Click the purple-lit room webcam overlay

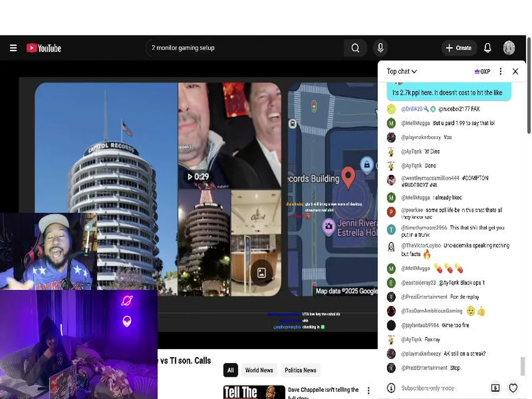tap(79, 344)
